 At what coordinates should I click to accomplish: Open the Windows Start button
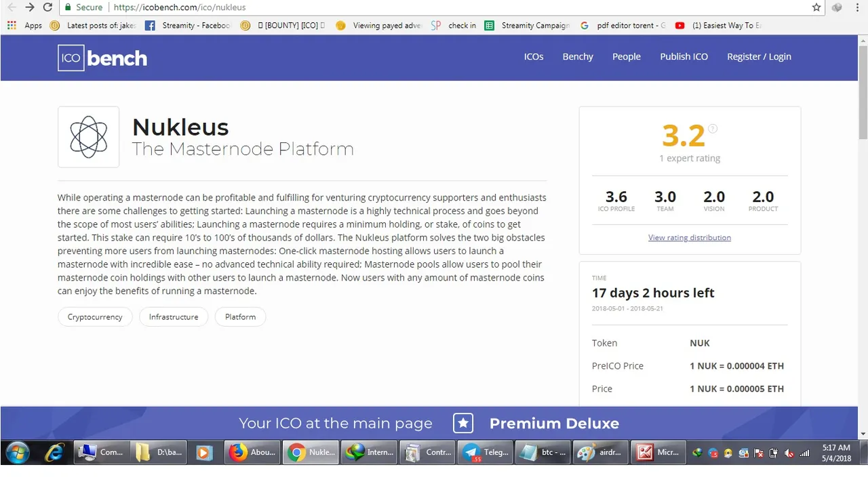18,452
